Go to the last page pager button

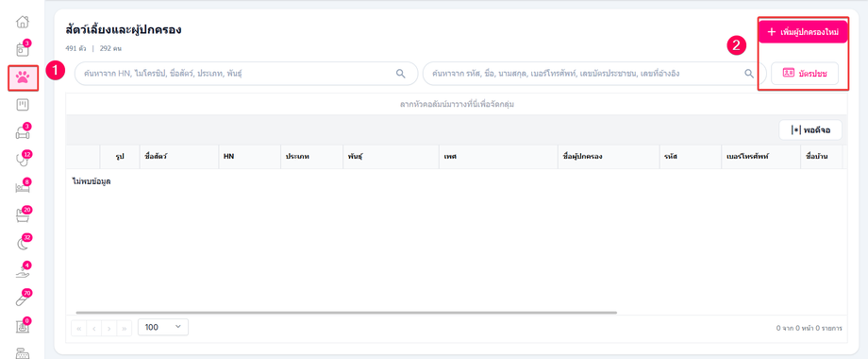(x=125, y=328)
